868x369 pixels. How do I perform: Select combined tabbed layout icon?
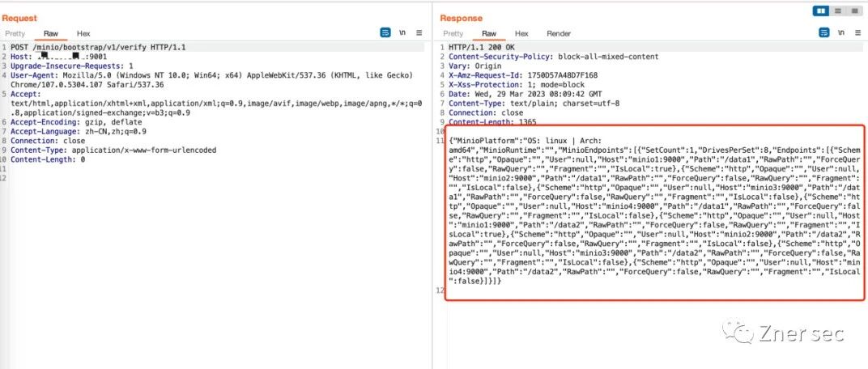click(x=854, y=11)
